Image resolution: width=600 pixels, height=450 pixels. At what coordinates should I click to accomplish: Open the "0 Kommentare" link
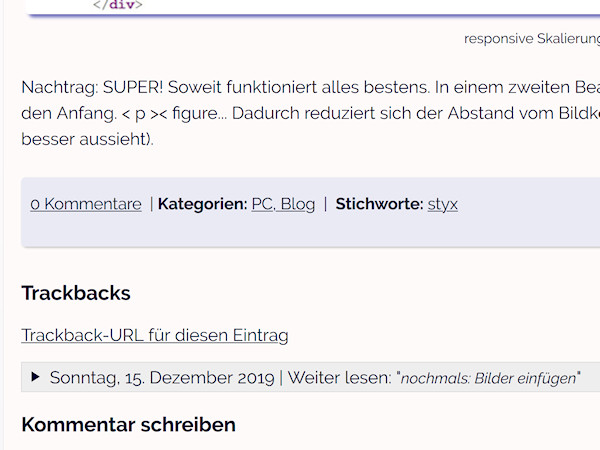(x=86, y=204)
